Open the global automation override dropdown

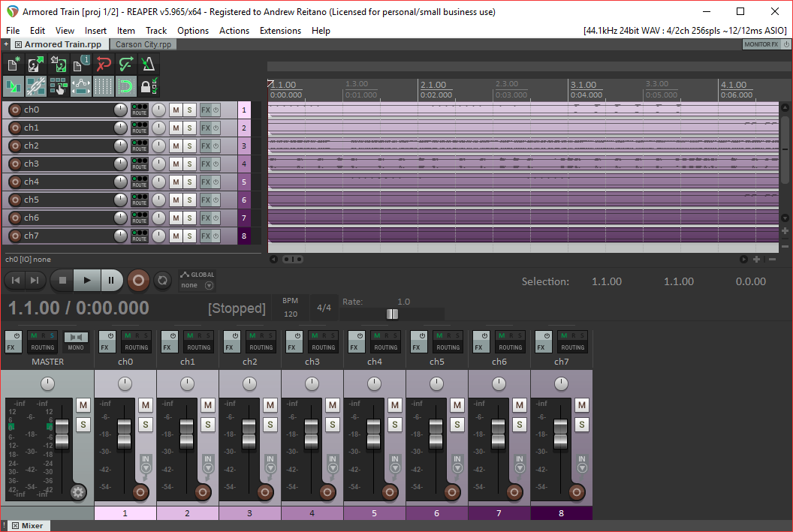(209, 285)
